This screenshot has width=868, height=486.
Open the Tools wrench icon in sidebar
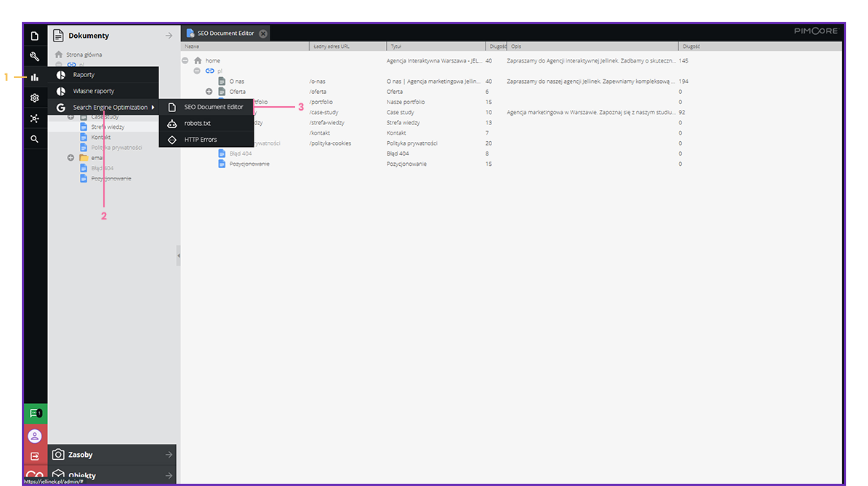coord(34,56)
